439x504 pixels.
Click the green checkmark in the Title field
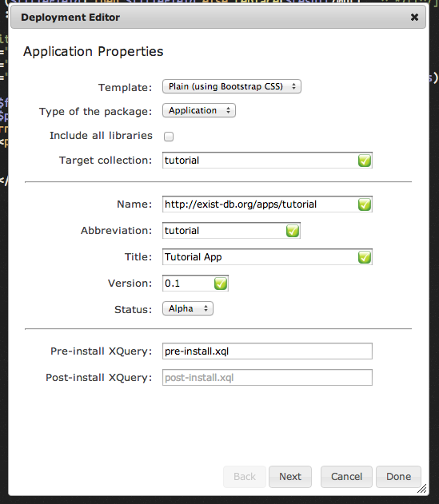click(365, 257)
